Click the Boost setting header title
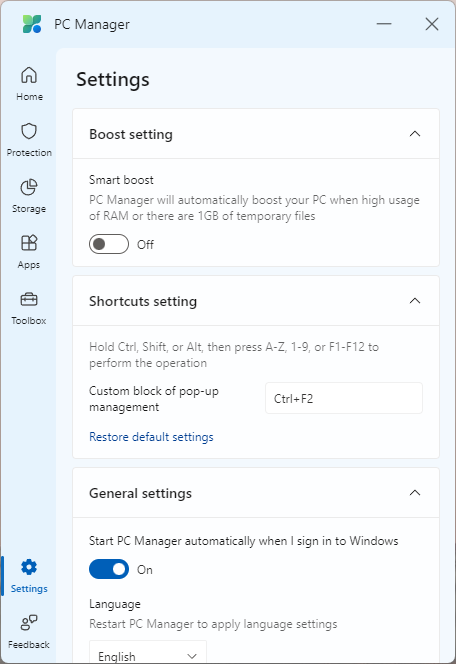The image size is (456, 664). coord(131,134)
